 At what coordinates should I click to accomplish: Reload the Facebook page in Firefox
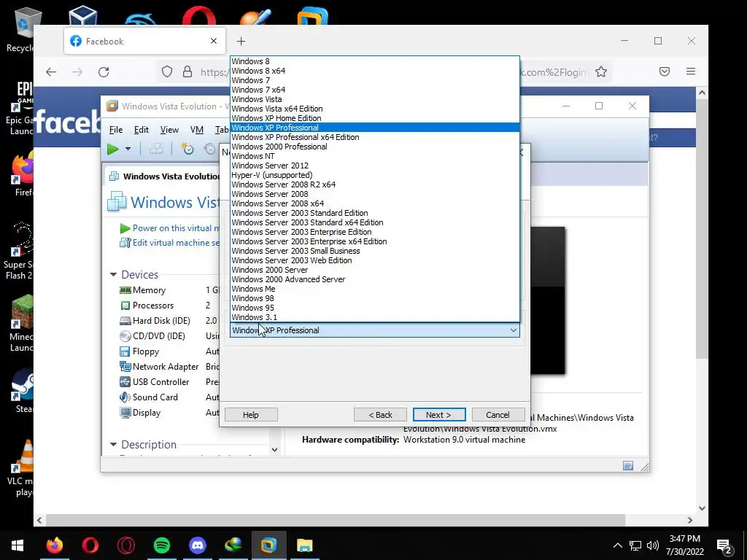[104, 72]
